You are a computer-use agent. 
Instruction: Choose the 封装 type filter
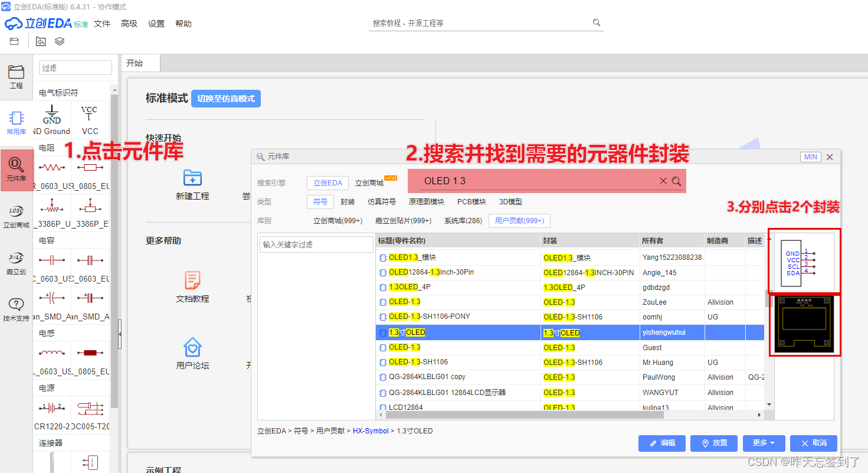tap(348, 202)
